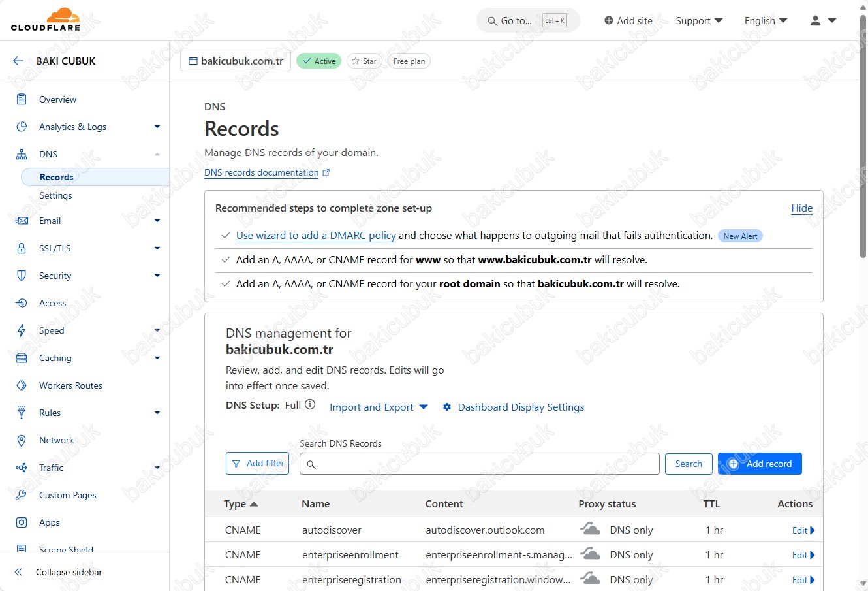This screenshot has height=591, width=868.
Task: Open the DNS Settings sidebar item
Action: point(55,195)
